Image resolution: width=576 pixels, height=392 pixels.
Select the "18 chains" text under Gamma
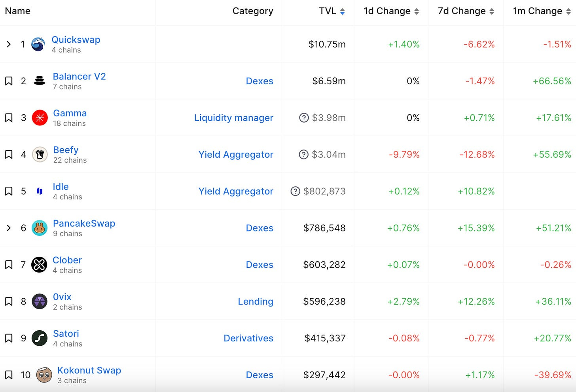[70, 123]
